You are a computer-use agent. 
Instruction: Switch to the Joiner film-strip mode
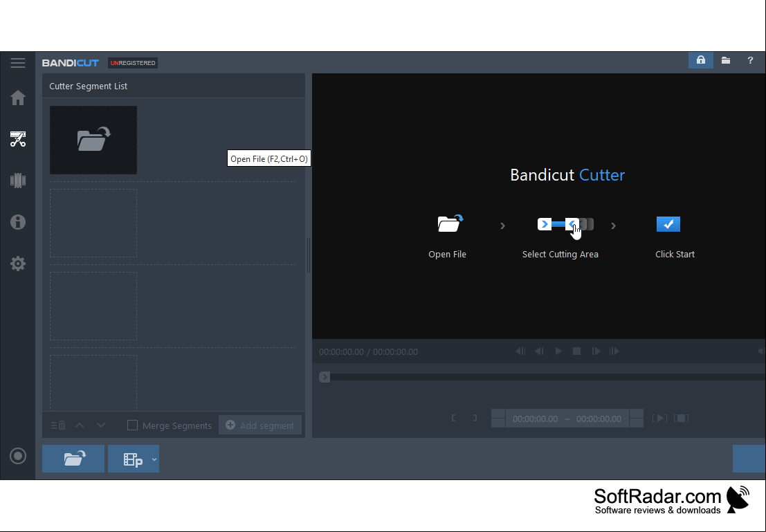(x=17, y=181)
